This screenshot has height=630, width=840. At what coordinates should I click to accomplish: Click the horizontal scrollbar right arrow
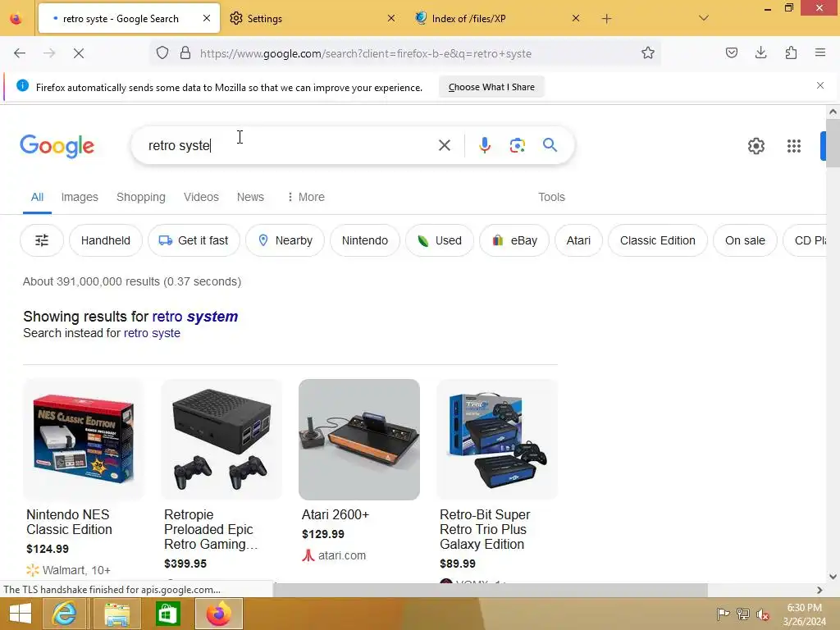point(819,590)
